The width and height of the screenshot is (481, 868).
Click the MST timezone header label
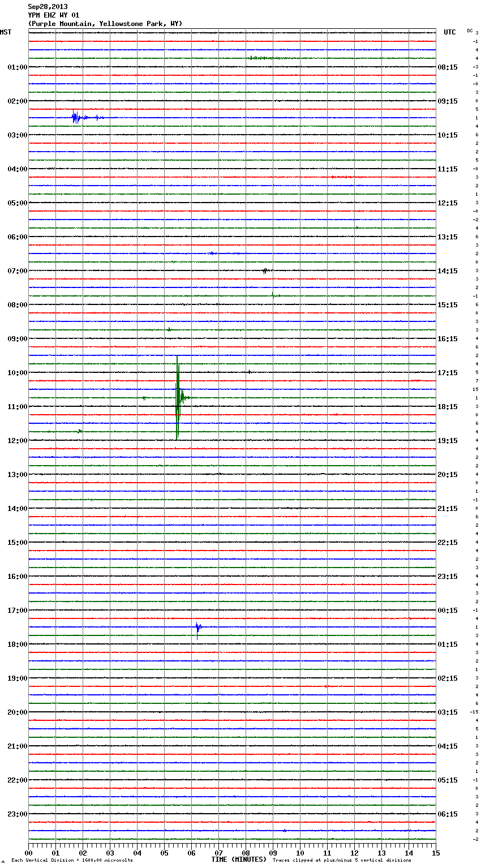pos(6,32)
